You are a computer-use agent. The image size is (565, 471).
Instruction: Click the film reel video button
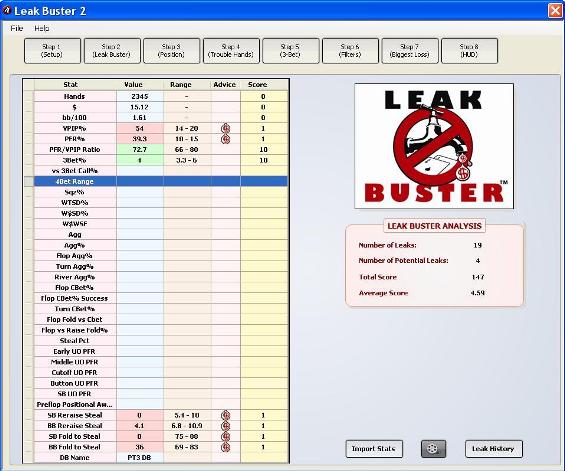[433, 449]
